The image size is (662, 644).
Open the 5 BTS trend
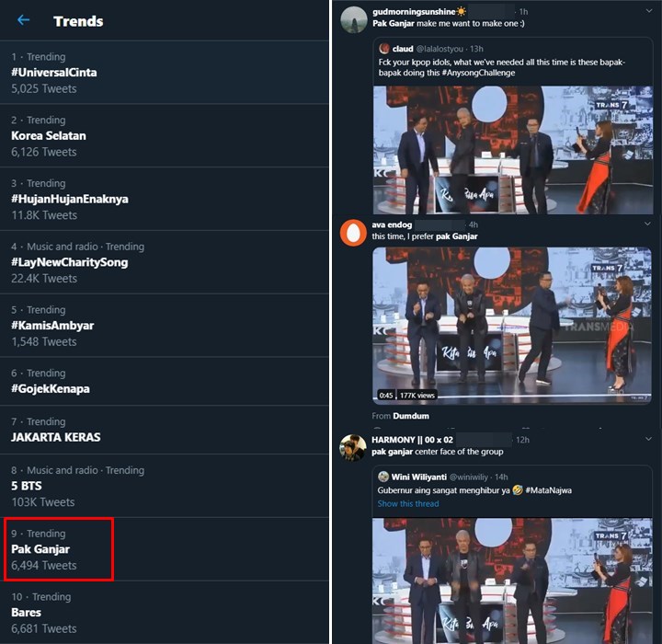(x=165, y=486)
